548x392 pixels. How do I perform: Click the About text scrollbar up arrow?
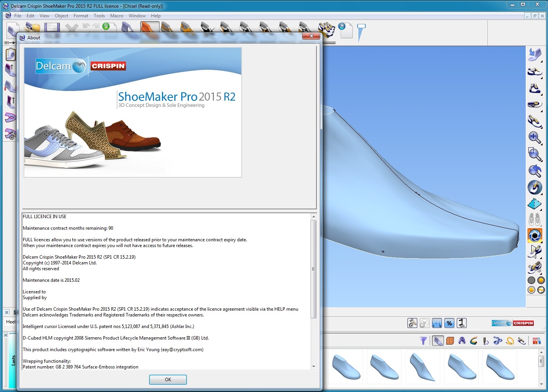coord(314,217)
